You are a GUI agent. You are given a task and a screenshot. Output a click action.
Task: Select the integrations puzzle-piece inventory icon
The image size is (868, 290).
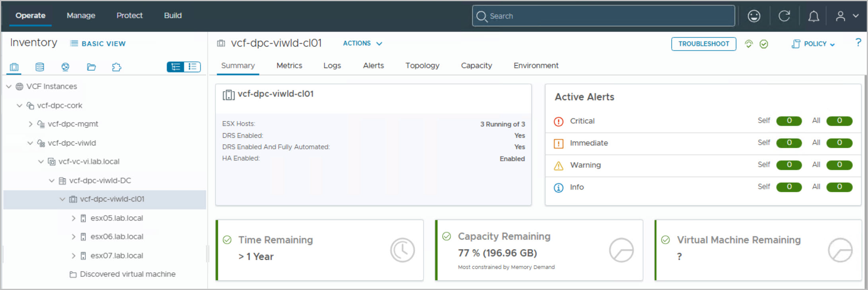point(117,67)
